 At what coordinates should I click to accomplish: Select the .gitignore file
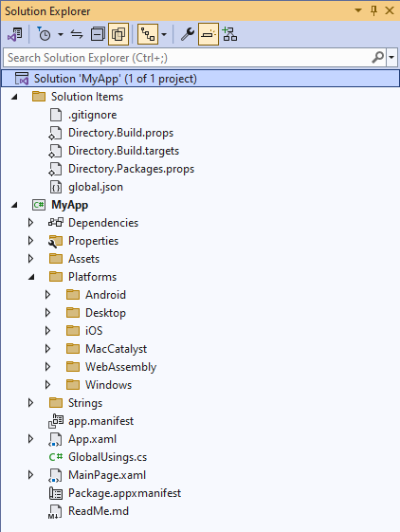click(93, 115)
